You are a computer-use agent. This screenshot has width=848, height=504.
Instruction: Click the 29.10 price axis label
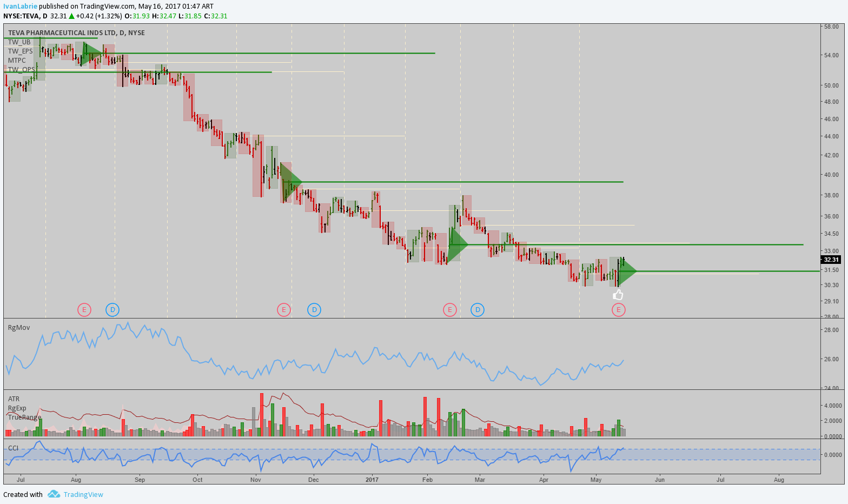[x=831, y=301]
